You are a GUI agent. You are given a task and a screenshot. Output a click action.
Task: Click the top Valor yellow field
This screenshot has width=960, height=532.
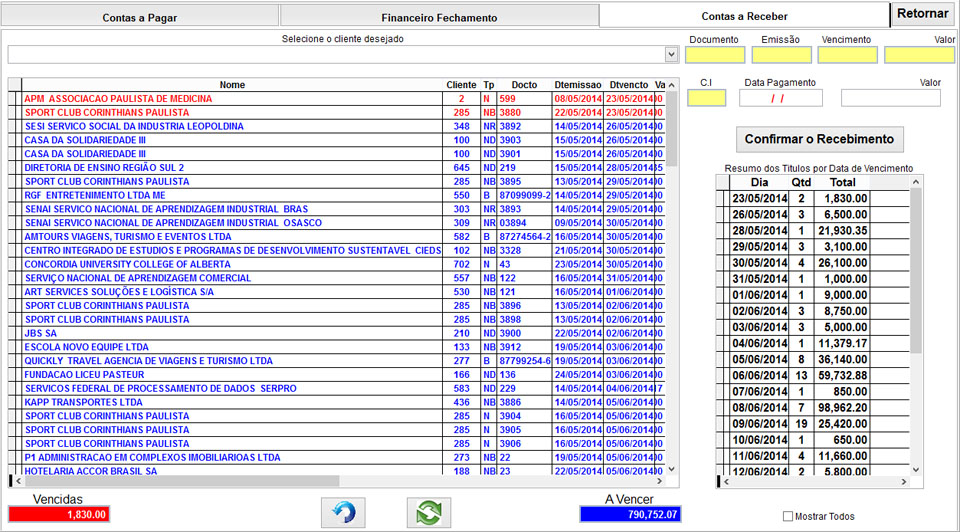(x=919, y=55)
